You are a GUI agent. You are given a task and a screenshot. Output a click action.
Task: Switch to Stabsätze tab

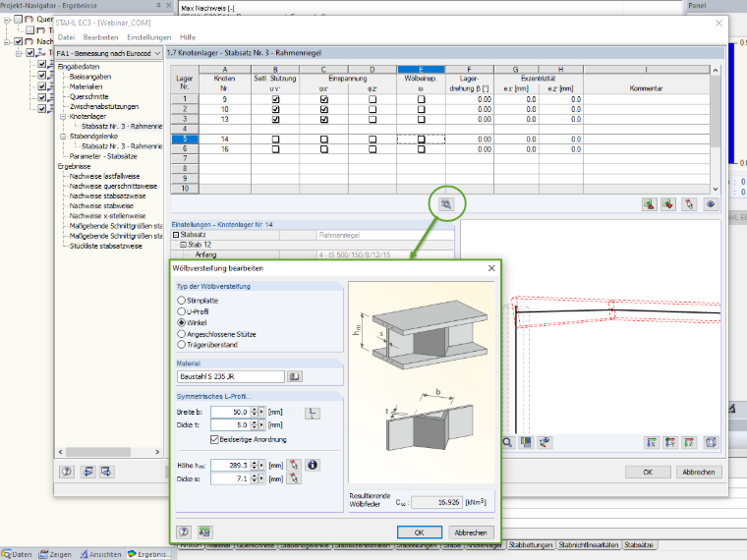[638, 544]
